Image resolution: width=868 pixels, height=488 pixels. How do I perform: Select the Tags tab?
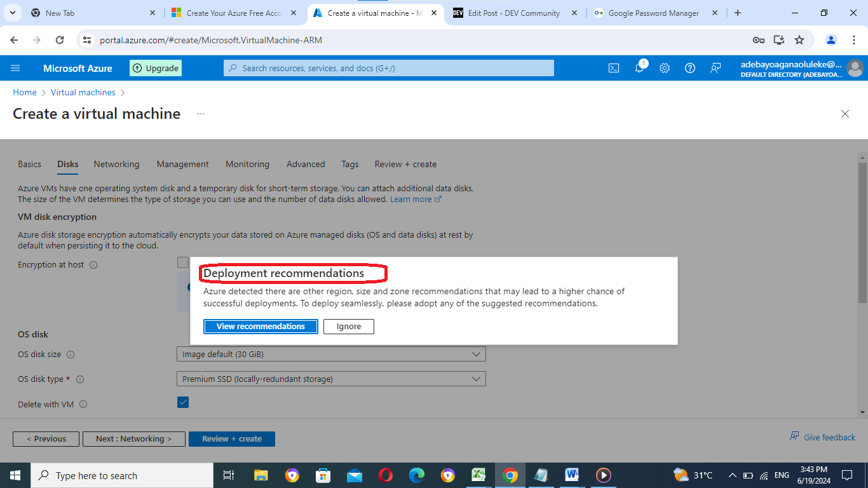(350, 164)
